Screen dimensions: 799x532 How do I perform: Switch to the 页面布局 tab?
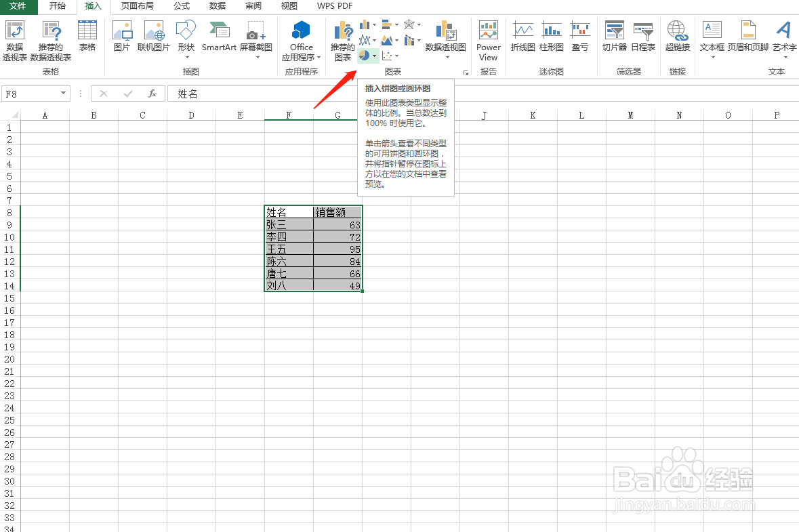click(x=137, y=6)
